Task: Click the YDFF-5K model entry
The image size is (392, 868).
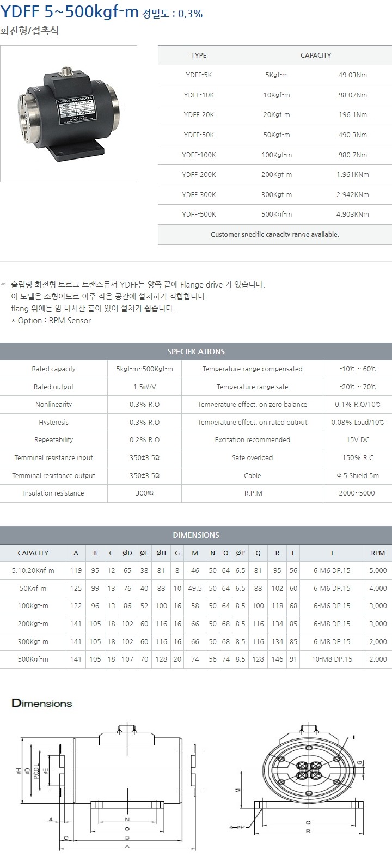Action: pos(199,75)
